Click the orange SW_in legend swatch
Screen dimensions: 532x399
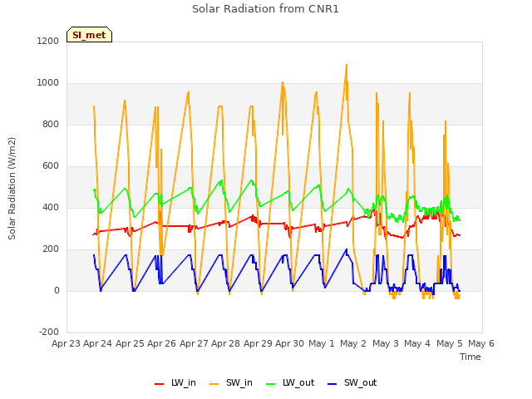click(x=214, y=384)
